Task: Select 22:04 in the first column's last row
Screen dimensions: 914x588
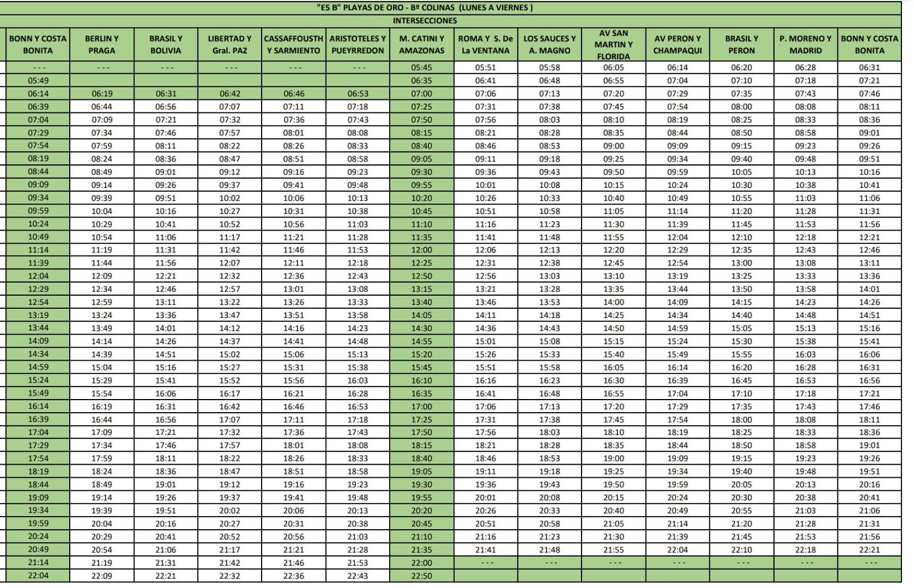Action: coord(38,575)
